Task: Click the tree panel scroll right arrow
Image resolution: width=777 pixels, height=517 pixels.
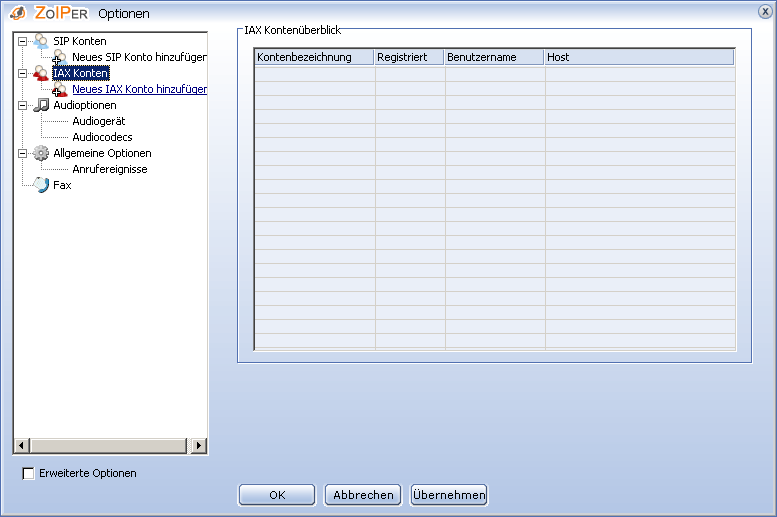Action: pos(199,445)
